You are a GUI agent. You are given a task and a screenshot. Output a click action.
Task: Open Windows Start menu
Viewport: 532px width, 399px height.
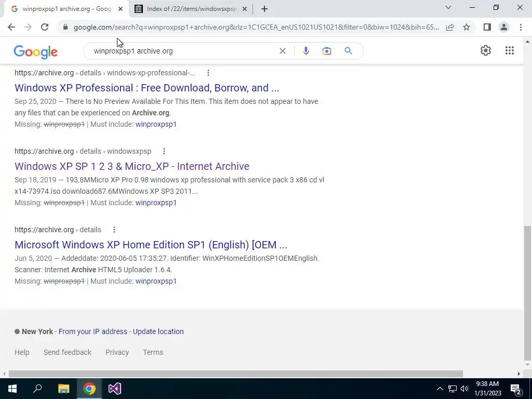(x=12, y=389)
